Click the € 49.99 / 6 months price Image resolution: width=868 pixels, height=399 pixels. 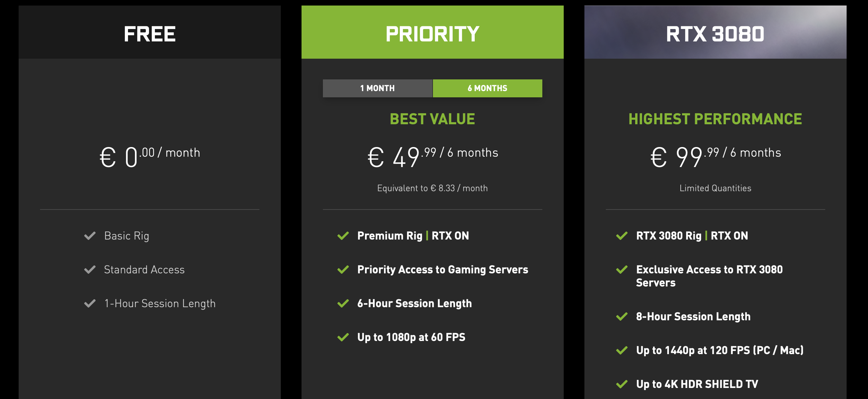[433, 156]
